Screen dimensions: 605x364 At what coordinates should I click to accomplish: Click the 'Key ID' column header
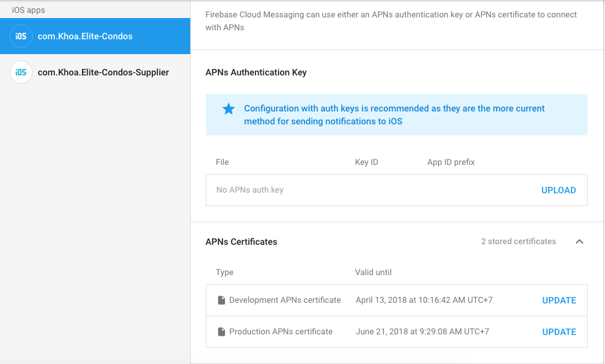click(x=366, y=162)
